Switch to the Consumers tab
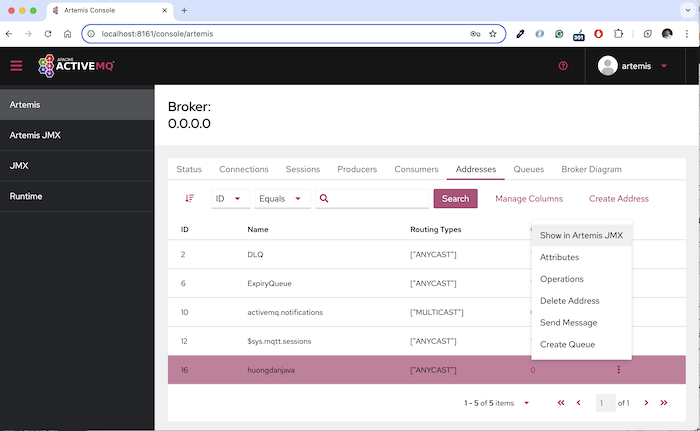Screen dimensions: 700x431 pos(416,169)
